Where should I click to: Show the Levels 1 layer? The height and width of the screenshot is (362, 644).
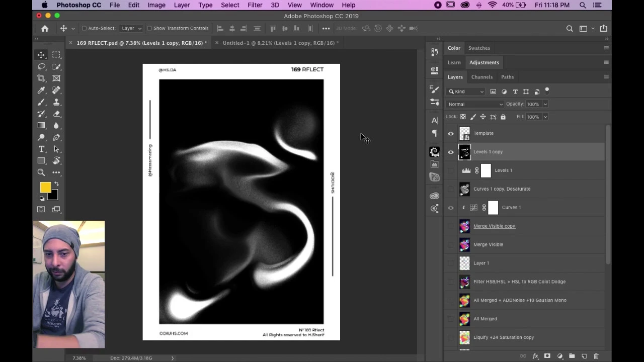(451, 170)
